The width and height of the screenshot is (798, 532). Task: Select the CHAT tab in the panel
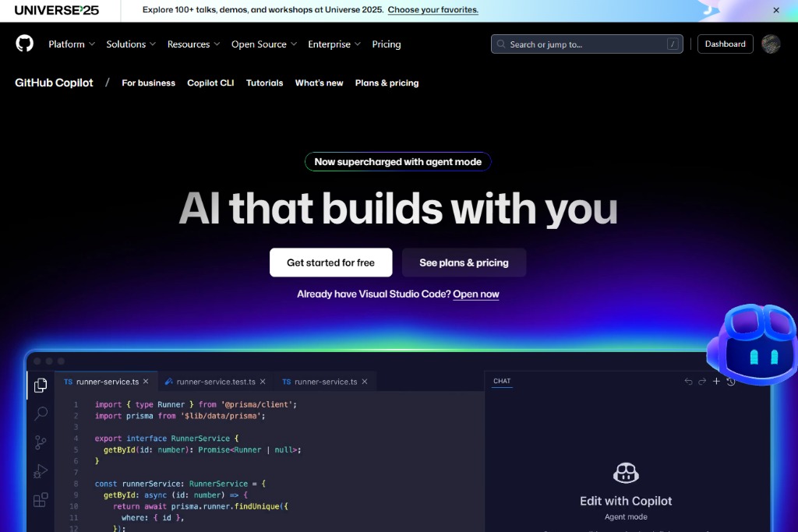click(x=502, y=381)
